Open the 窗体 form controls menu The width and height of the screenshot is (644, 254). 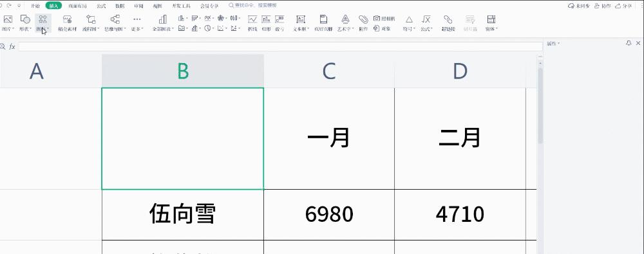click(491, 23)
